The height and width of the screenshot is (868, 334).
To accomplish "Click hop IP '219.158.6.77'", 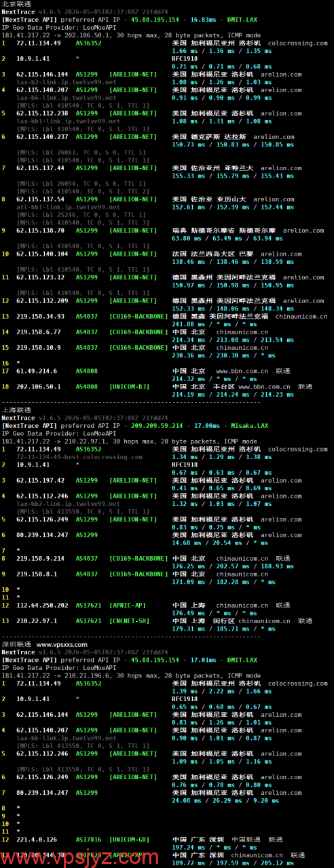I will click(39, 332).
